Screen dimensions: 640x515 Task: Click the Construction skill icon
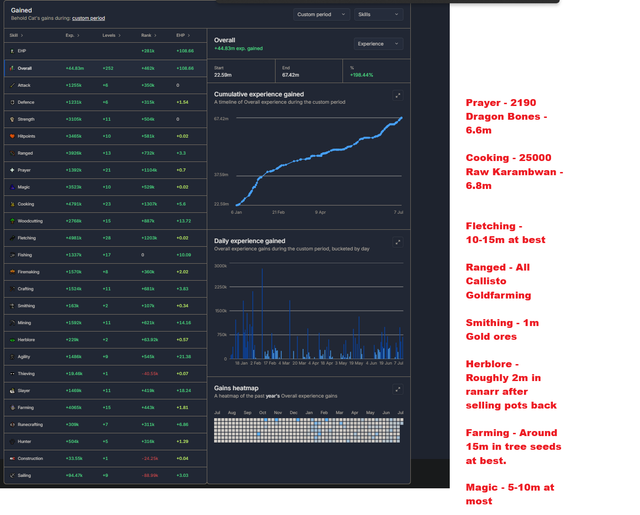coord(12,458)
